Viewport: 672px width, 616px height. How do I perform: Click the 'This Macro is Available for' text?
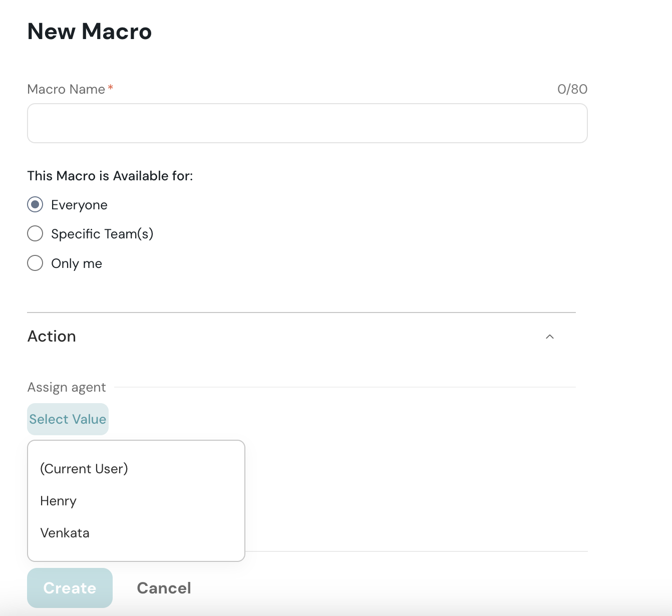[x=110, y=176]
